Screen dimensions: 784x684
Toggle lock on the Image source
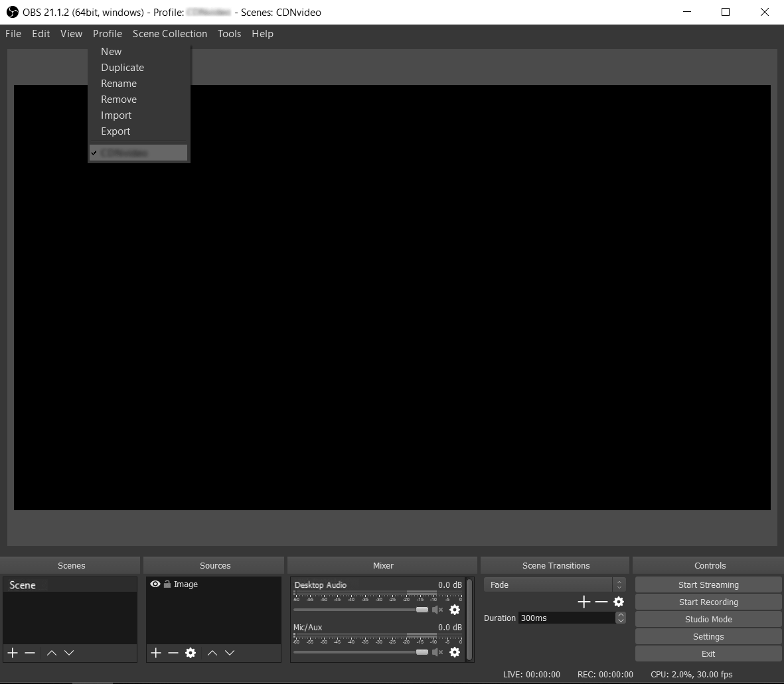click(167, 584)
